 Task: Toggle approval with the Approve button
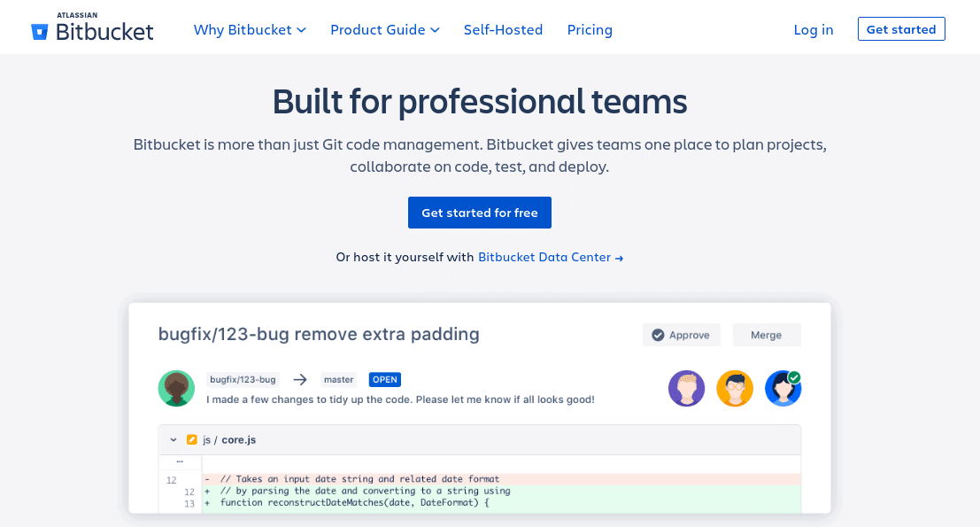[682, 335]
